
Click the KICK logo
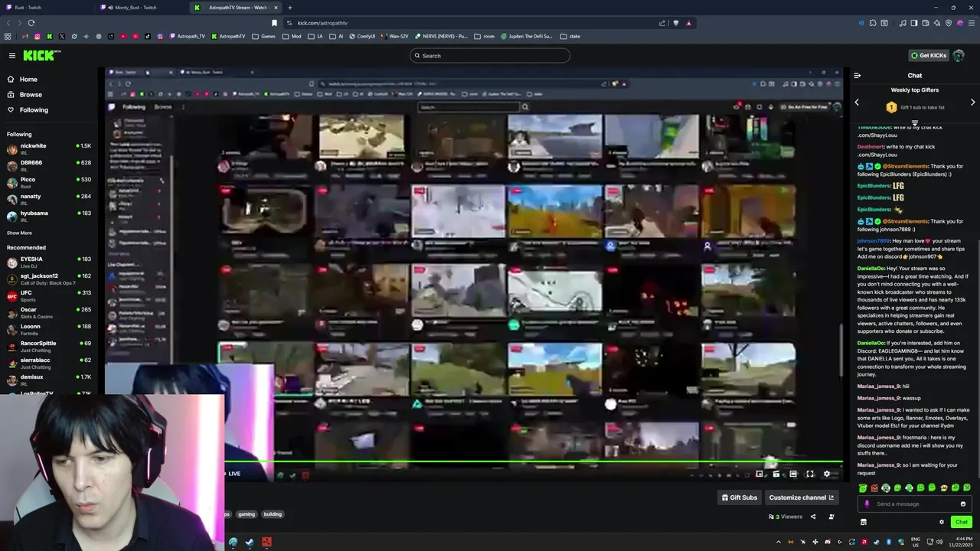click(40, 55)
